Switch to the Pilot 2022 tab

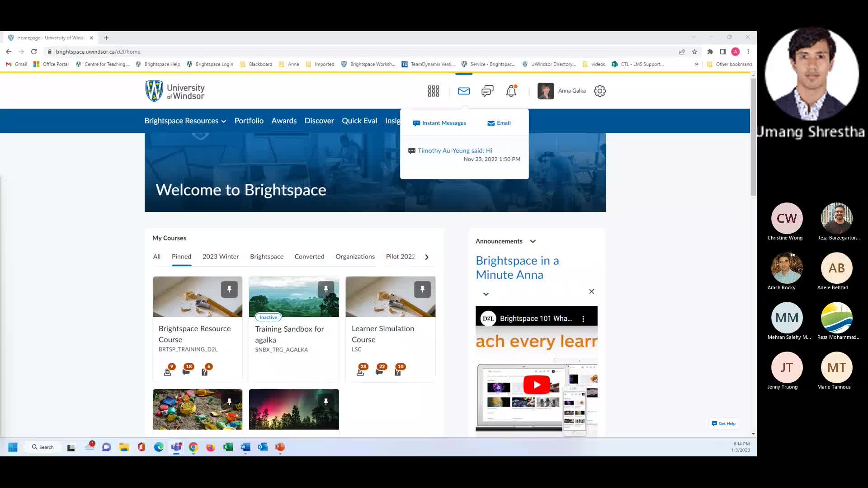pyautogui.click(x=400, y=257)
